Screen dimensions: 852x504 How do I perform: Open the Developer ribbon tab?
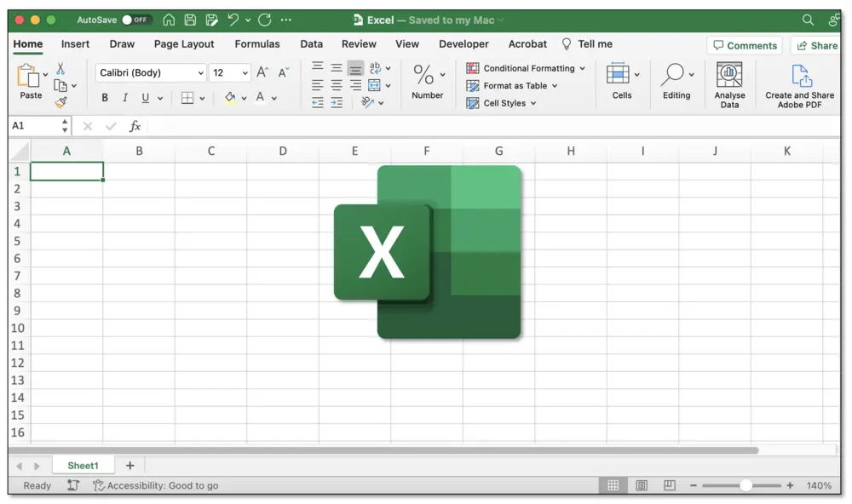tap(463, 43)
